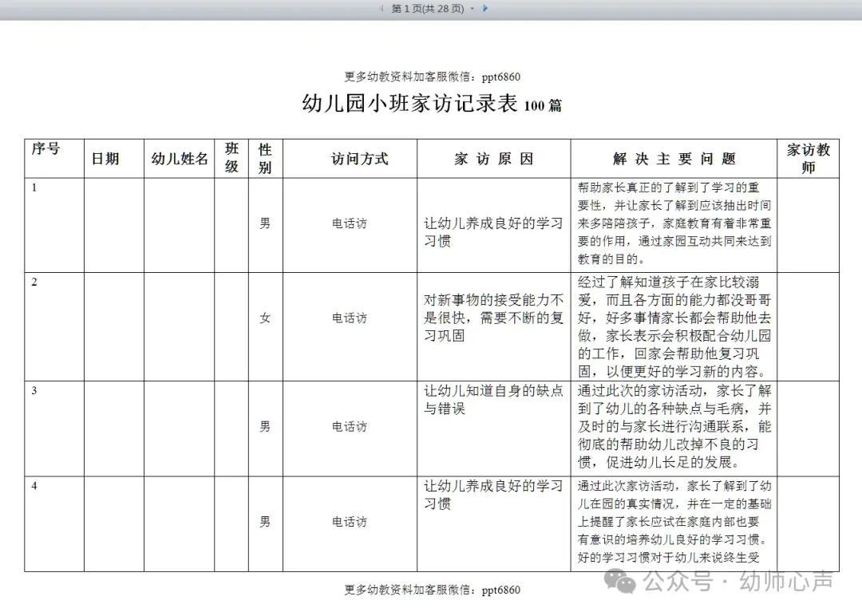
Task: Click row 1 reason '让幼儿养成良好的学习习惯'
Action: coord(493,232)
